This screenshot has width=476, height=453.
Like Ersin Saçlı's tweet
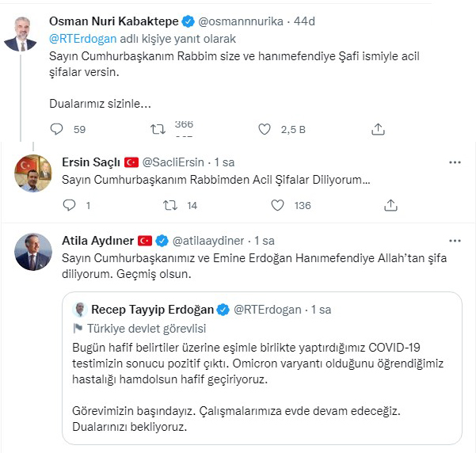(277, 205)
